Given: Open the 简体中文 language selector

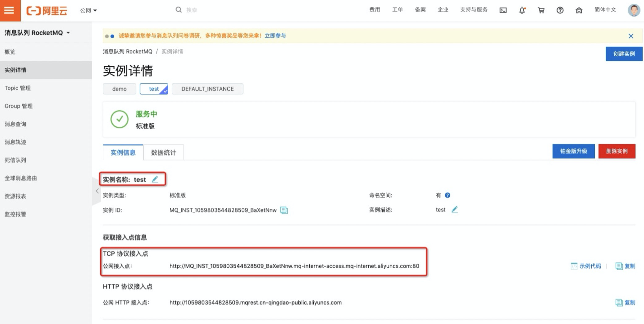Looking at the screenshot, I should (x=605, y=10).
